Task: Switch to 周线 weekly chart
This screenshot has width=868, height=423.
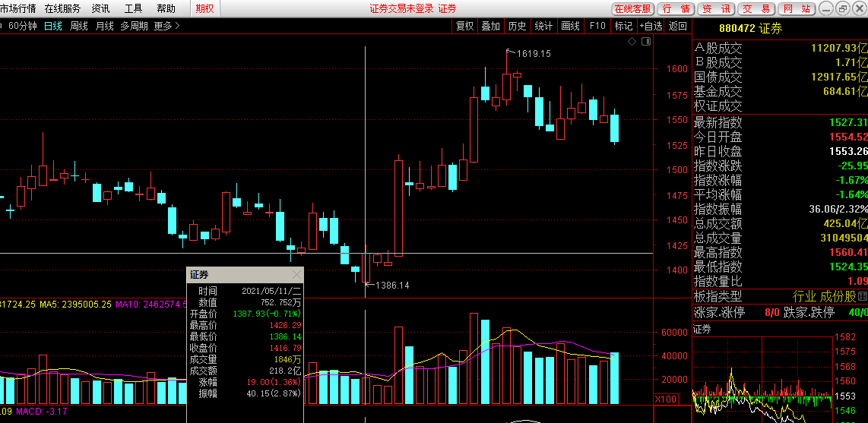Action: coord(78,26)
